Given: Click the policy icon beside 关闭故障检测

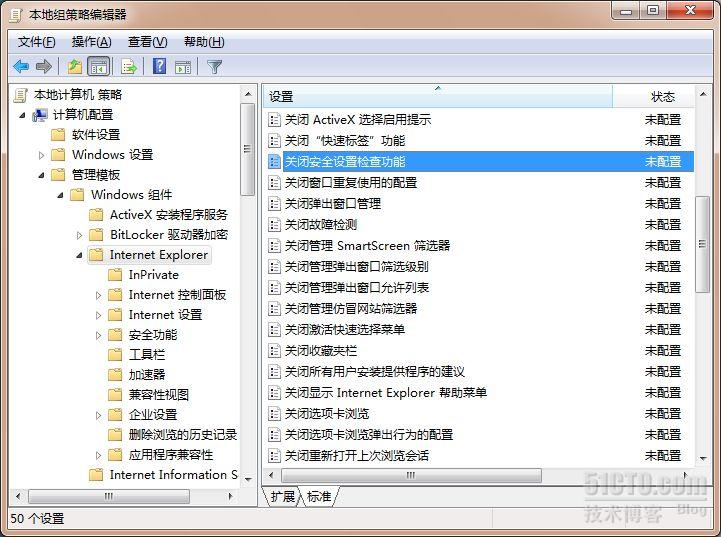Looking at the screenshot, I should click(x=275, y=225).
